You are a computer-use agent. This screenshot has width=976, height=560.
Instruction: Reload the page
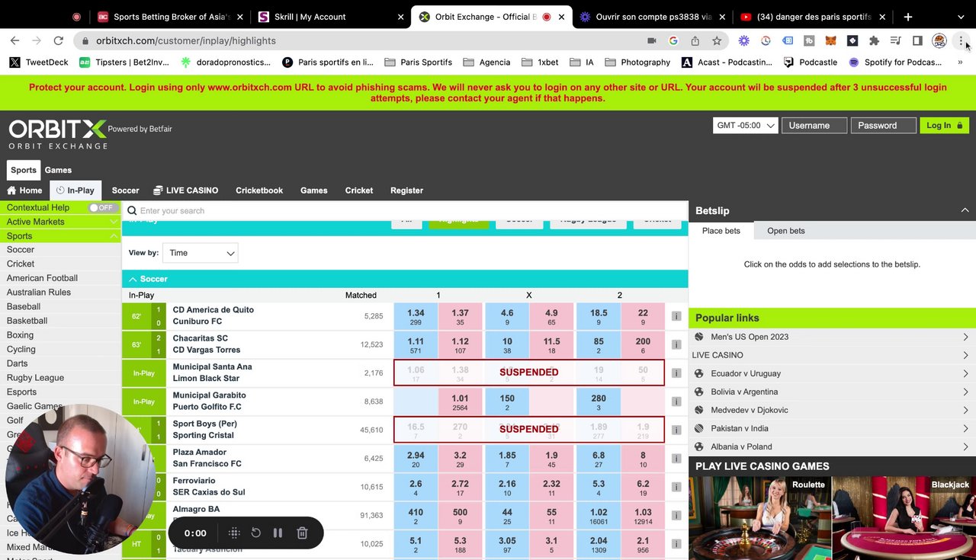point(58,41)
